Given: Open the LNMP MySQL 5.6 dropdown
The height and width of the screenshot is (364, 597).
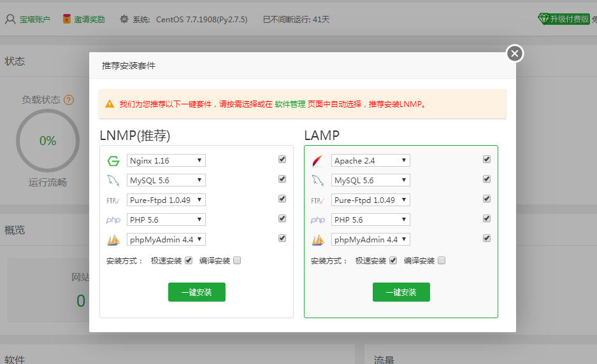Looking at the screenshot, I should [166, 180].
